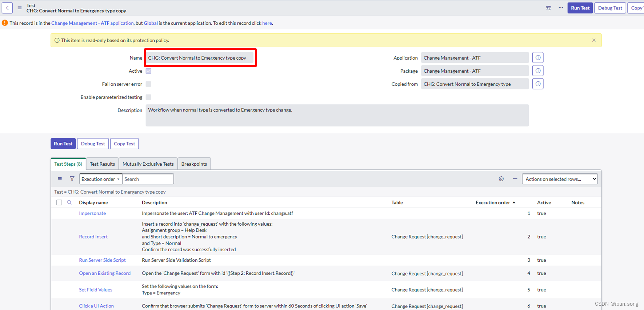644x310 pixels.
Task: Click Run Test in header
Action: pyautogui.click(x=580, y=8)
